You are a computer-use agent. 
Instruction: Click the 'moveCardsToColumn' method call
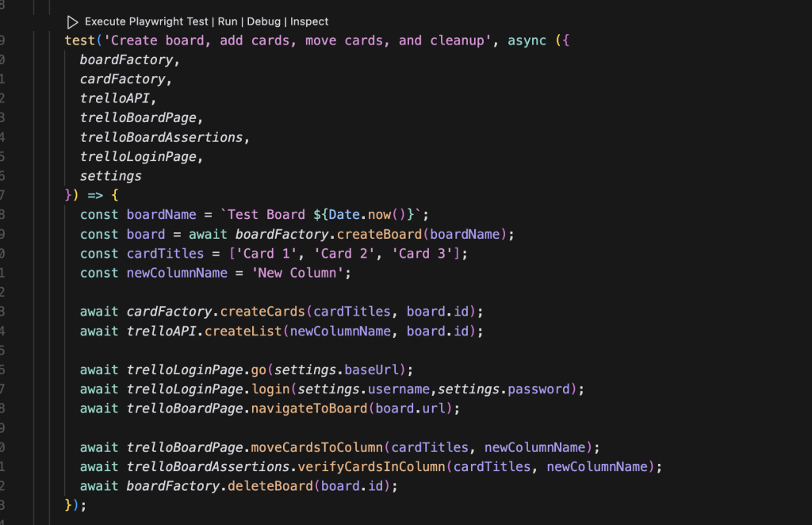point(317,447)
